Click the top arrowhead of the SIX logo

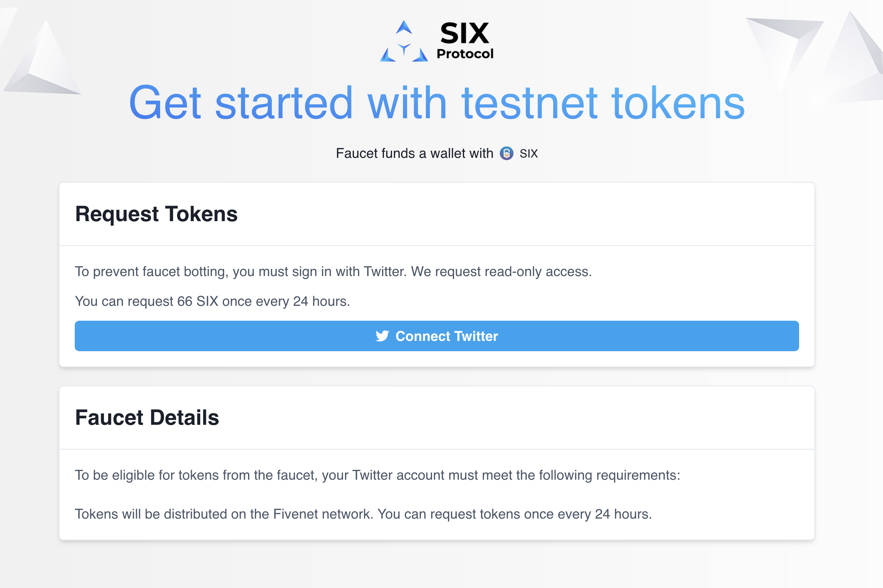(x=404, y=28)
